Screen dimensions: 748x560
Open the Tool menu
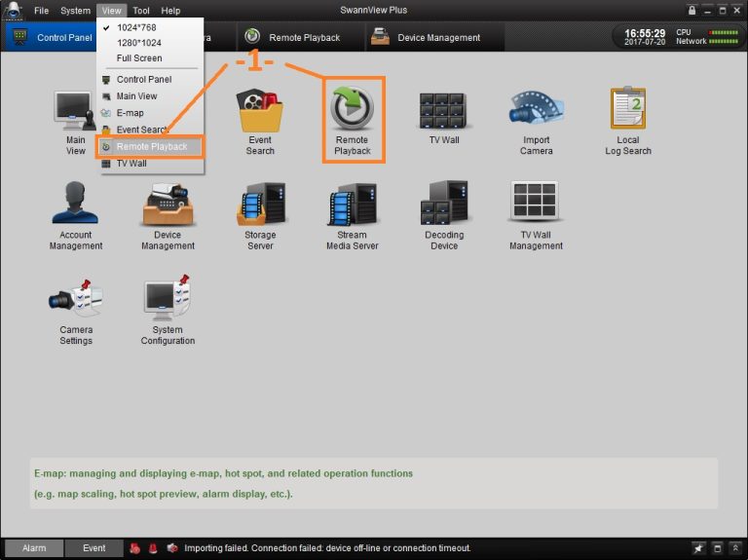click(x=141, y=10)
